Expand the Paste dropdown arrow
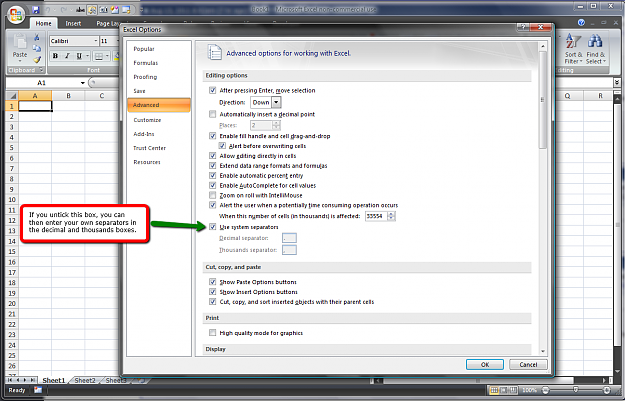This screenshot has height=401, width=625. point(20,61)
